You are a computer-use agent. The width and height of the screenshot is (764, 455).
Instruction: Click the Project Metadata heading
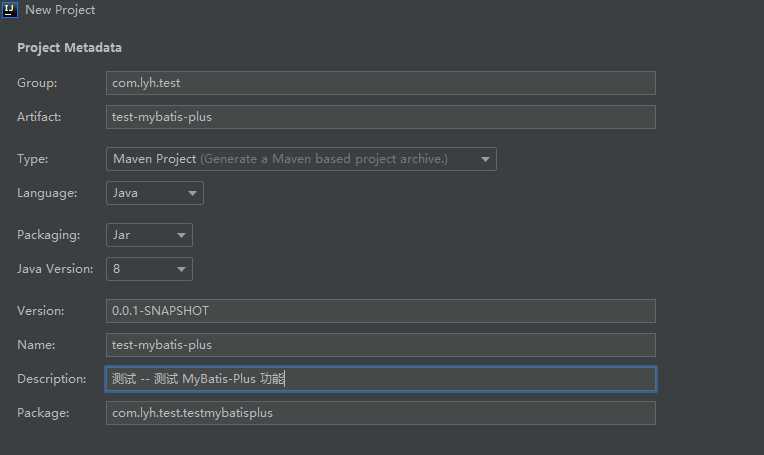pos(69,48)
